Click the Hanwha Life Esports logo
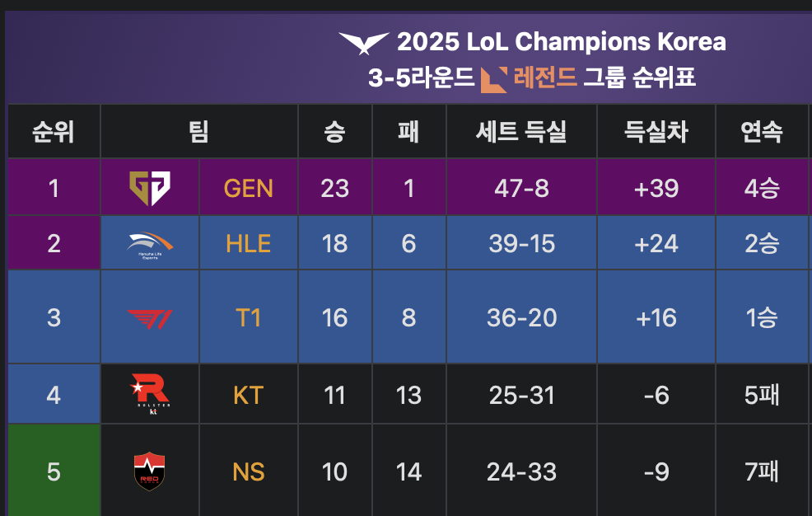The height and width of the screenshot is (516, 812). 150,245
